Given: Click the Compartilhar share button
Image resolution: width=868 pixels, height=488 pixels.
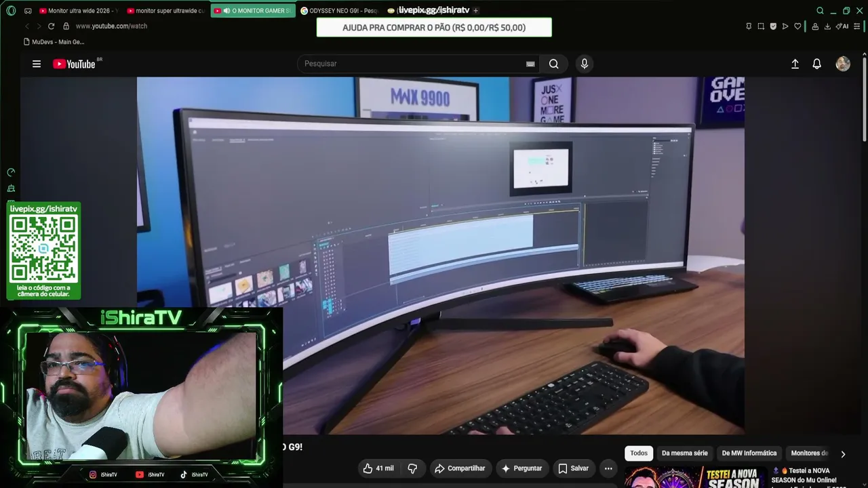Looking at the screenshot, I should coord(460,468).
